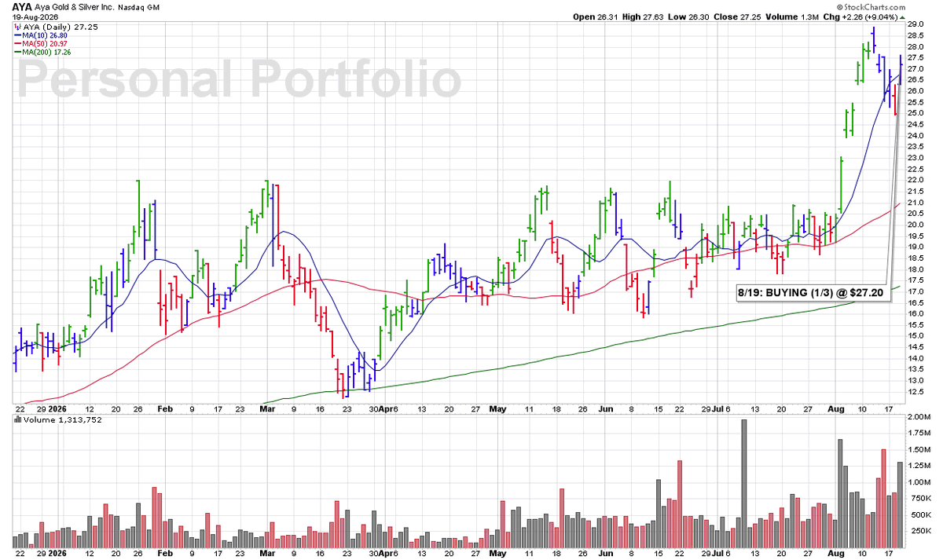Select the AYA (Daily) 27.25 legend entry
The height and width of the screenshot is (560, 943).
pos(62,26)
